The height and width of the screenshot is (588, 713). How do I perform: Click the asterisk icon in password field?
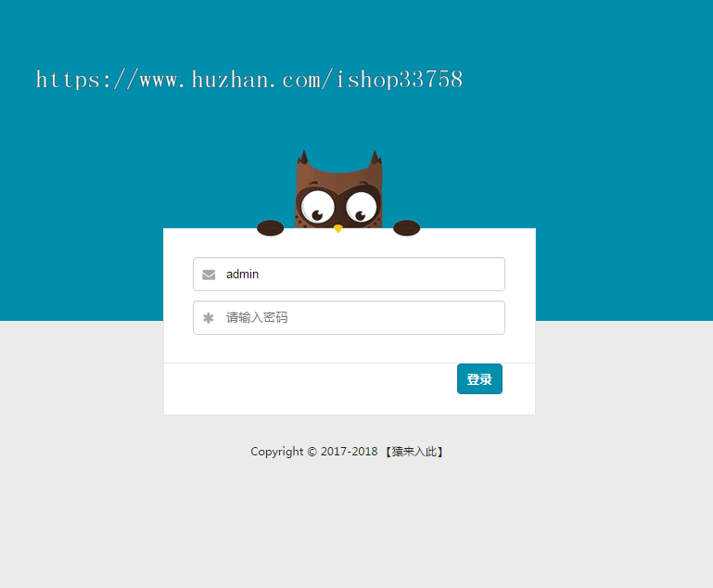pyautogui.click(x=209, y=318)
